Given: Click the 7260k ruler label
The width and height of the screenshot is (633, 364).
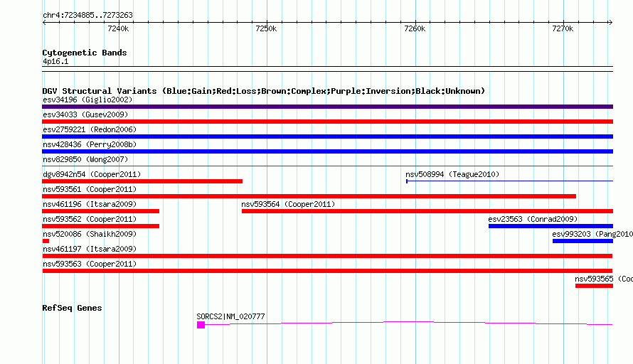Looking at the screenshot, I should tap(415, 28).
